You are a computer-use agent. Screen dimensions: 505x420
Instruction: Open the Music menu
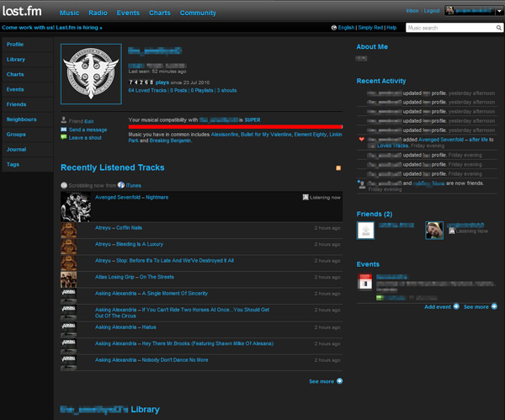tap(69, 13)
